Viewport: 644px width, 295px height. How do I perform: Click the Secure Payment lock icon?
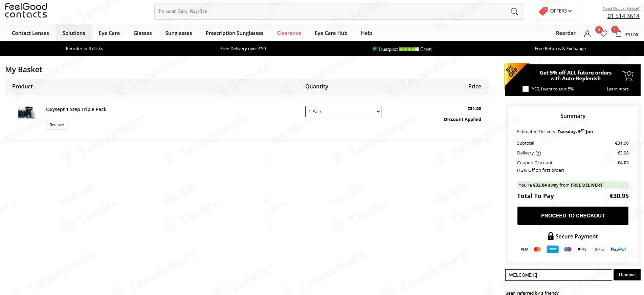551,236
